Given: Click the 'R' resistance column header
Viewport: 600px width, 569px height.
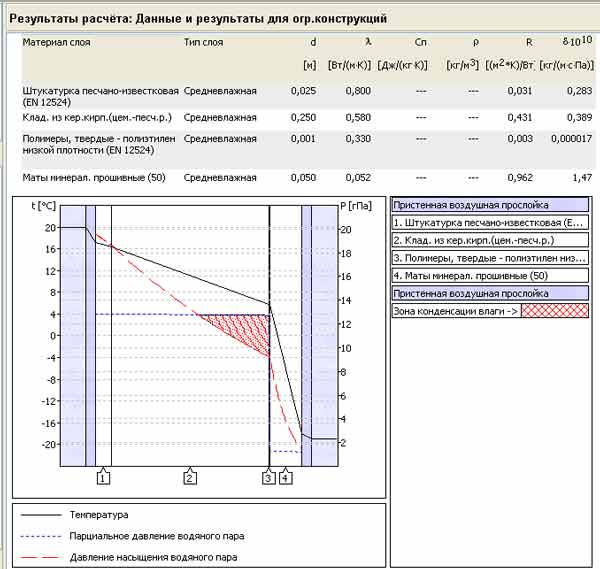Looking at the screenshot, I should (529, 42).
